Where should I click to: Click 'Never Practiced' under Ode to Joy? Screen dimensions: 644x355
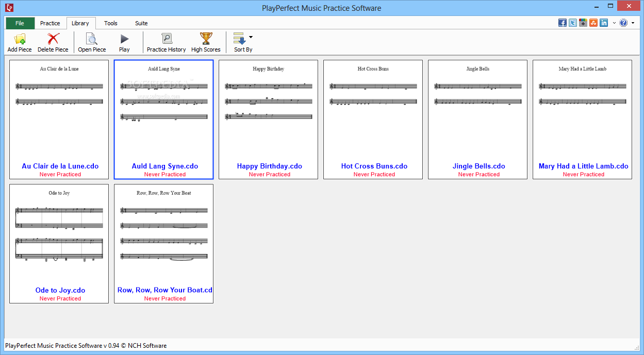[60, 298]
